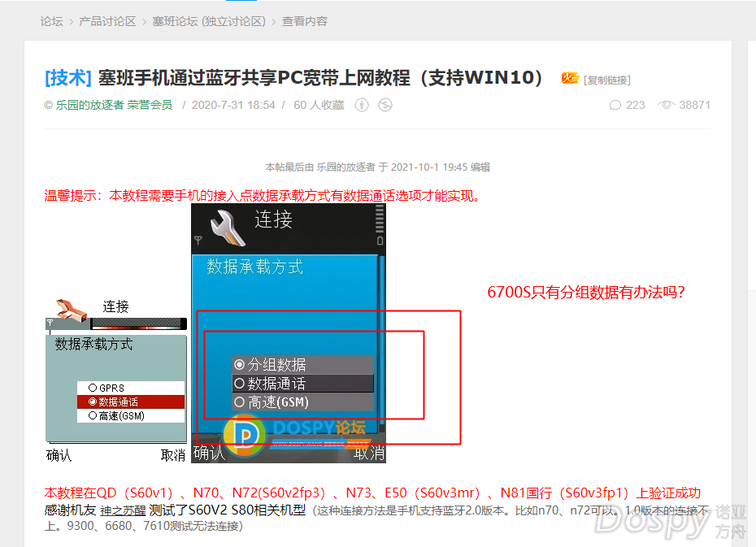Image resolution: width=756 pixels, height=547 pixels.
Task: Open author profile 乐园的放逐者
Action: coord(89,105)
